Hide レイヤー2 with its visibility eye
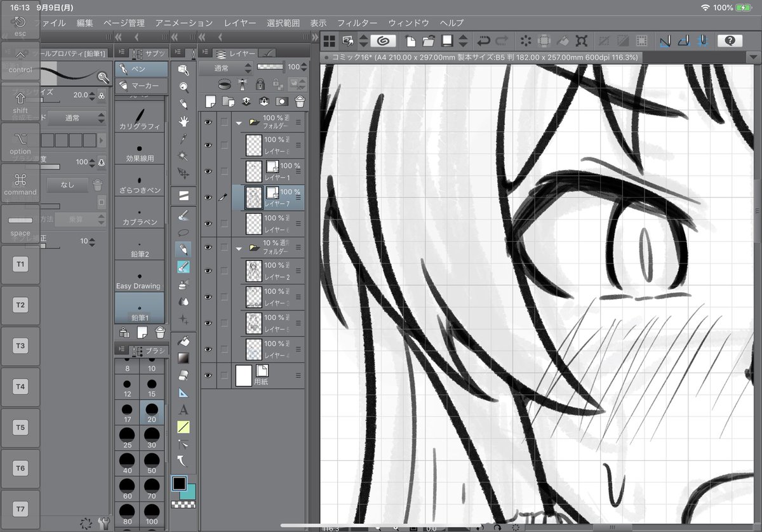This screenshot has width=762, height=532. click(x=208, y=272)
